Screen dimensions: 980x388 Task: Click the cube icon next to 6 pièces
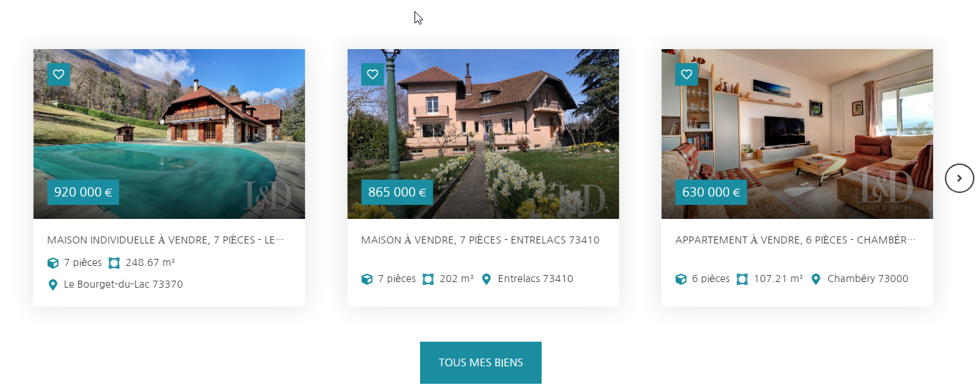pos(681,279)
